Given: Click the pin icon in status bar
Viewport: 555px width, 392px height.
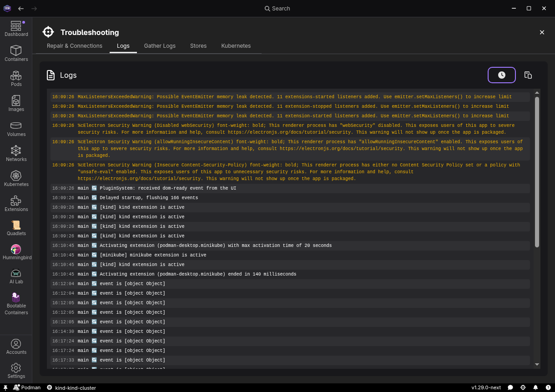Looking at the screenshot, I should tap(5, 388).
